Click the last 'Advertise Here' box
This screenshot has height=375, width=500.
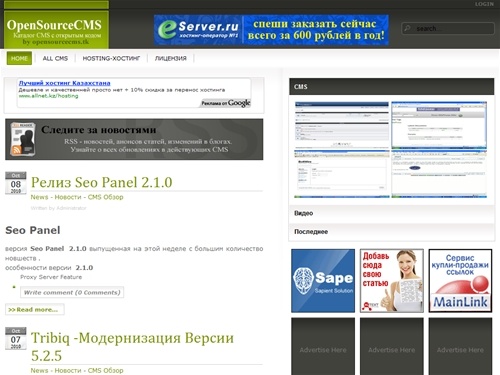pos(460,347)
